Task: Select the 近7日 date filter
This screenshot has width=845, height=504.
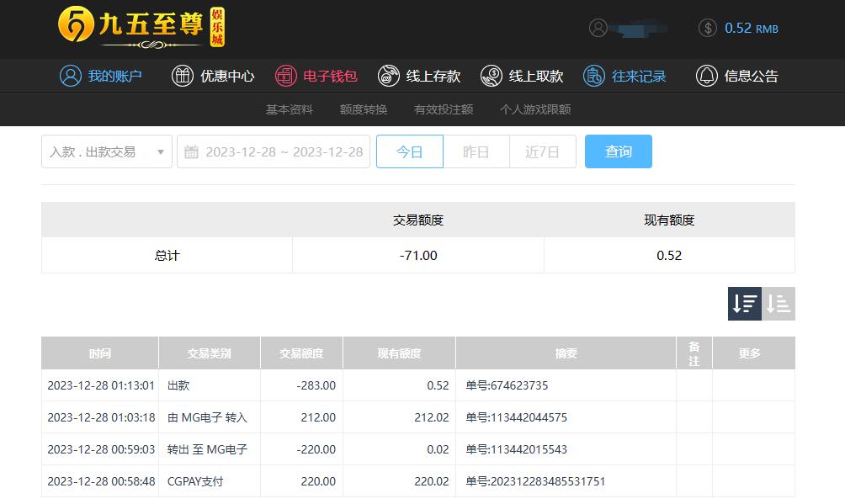Action: (542, 151)
